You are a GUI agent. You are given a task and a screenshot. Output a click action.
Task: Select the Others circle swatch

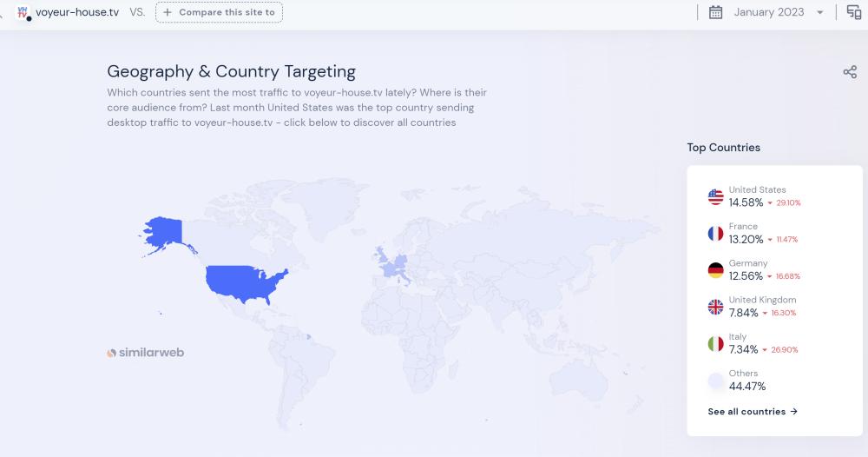pos(715,381)
